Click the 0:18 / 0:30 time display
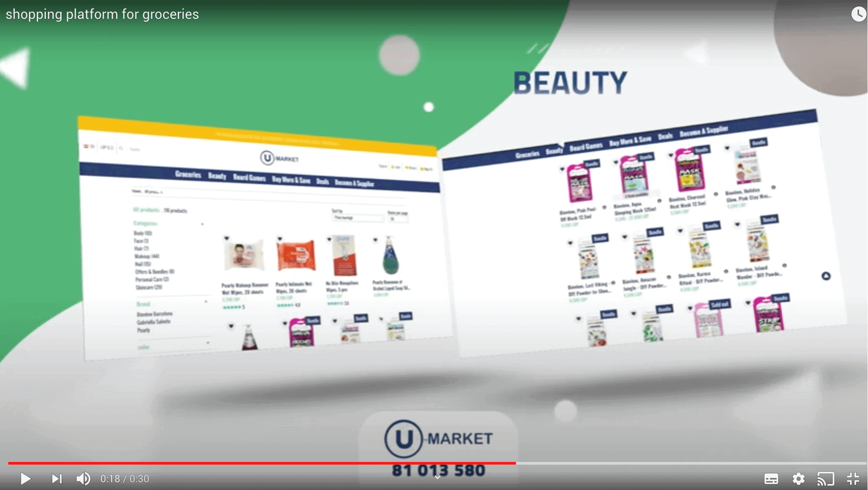Image resolution: width=868 pixels, height=490 pixels. point(125,479)
